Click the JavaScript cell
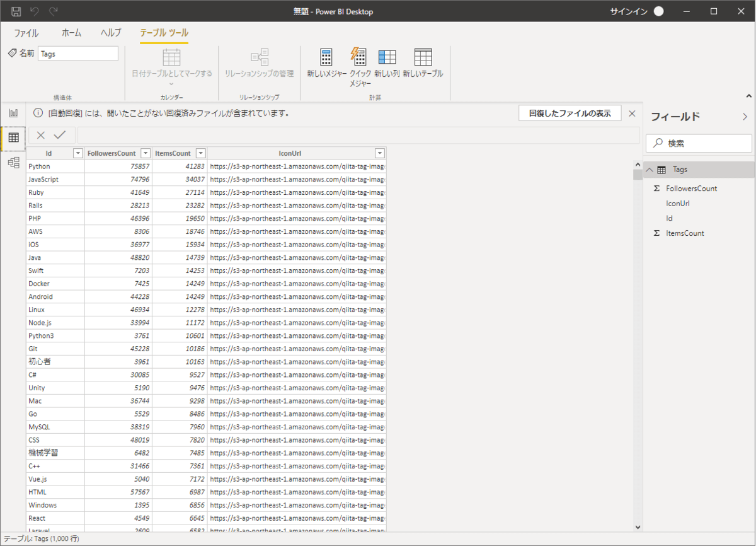This screenshot has width=756, height=546. pyautogui.click(x=55, y=180)
